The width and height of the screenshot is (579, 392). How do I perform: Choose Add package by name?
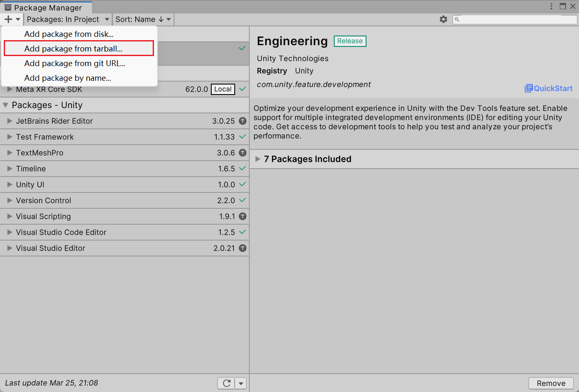tap(79, 78)
